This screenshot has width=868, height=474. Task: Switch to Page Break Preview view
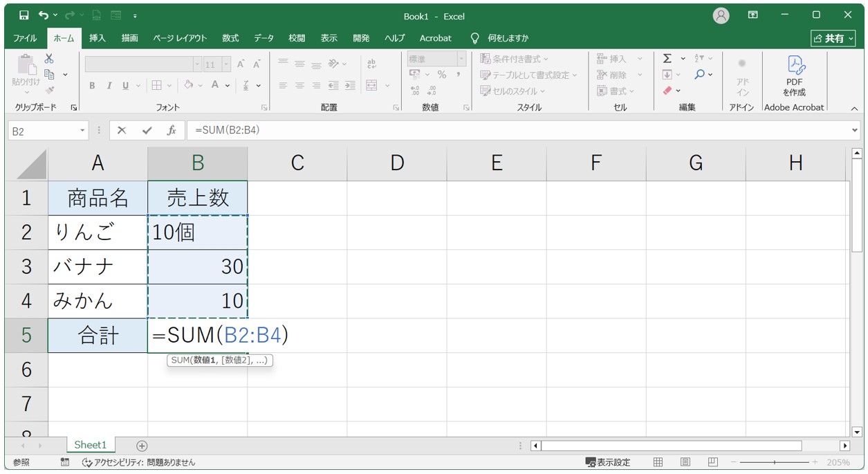(712, 462)
